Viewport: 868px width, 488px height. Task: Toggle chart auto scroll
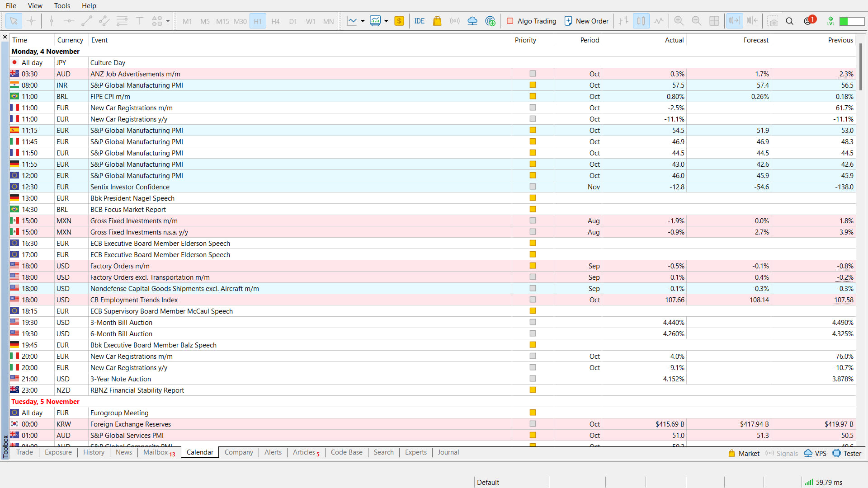pyautogui.click(x=735, y=21)
